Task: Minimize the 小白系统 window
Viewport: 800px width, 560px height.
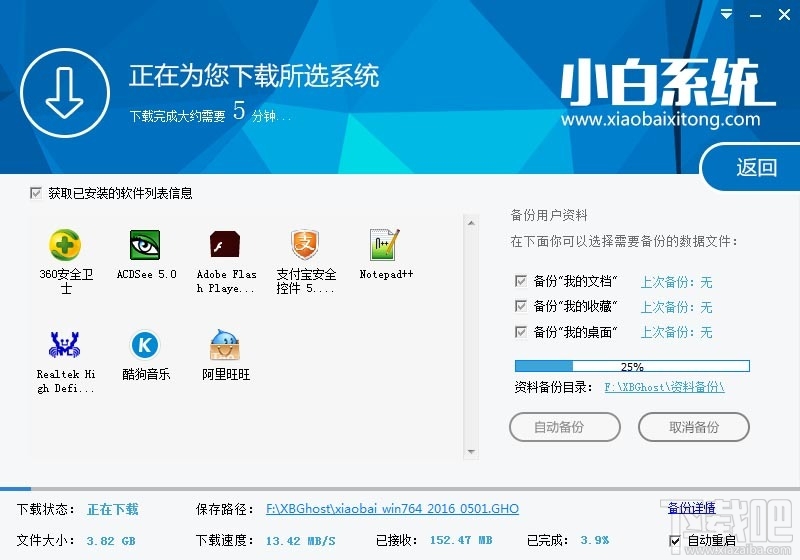Action: [755, 15]
